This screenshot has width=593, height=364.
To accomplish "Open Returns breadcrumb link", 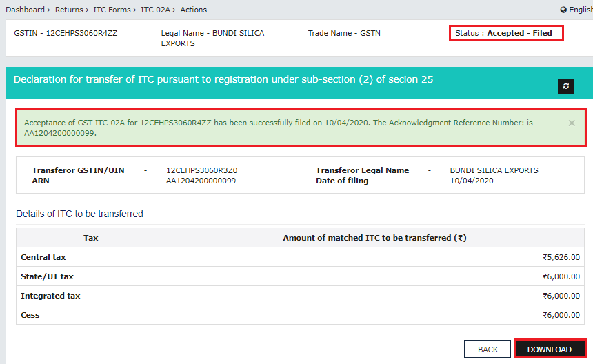I will click(69, 10).
